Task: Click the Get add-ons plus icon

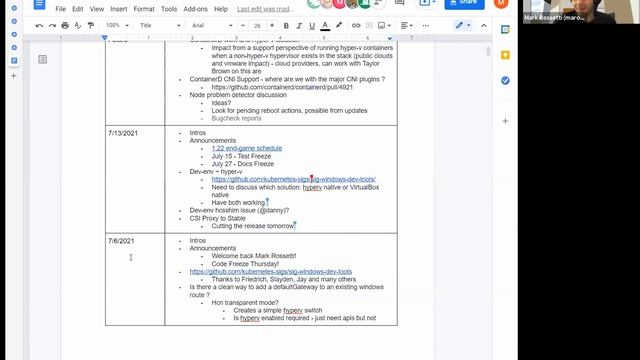Action: pos(505,121)
